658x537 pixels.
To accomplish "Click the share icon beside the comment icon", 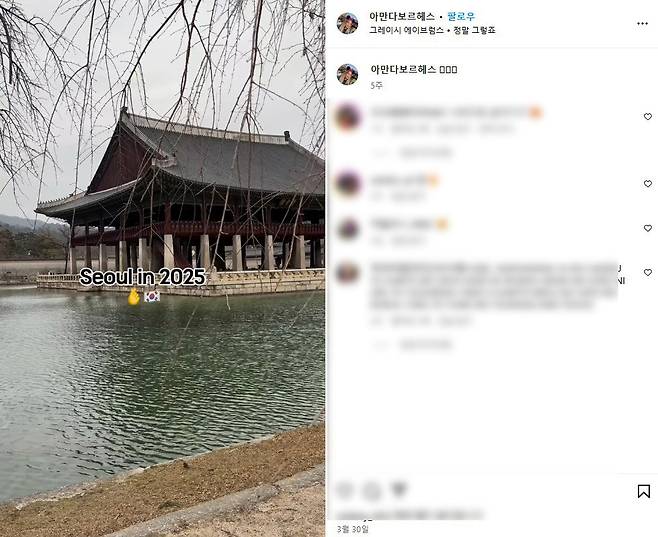I will tap(399, 489).
